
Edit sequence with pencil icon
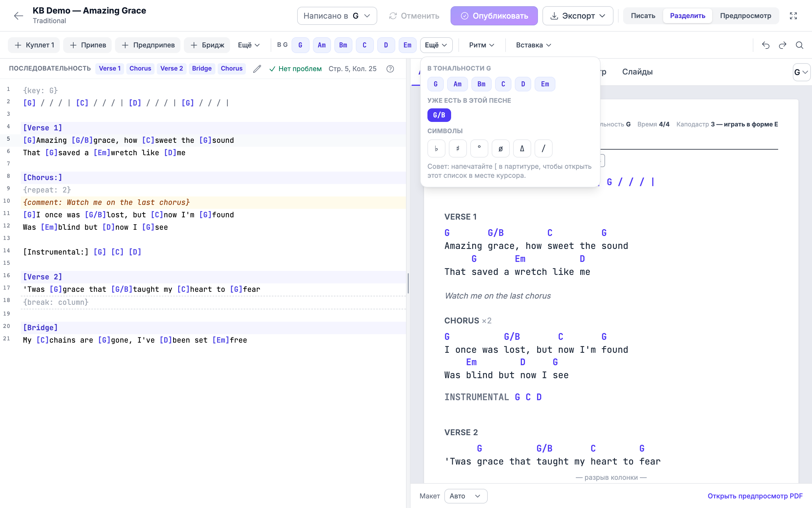tap(257, 69)
